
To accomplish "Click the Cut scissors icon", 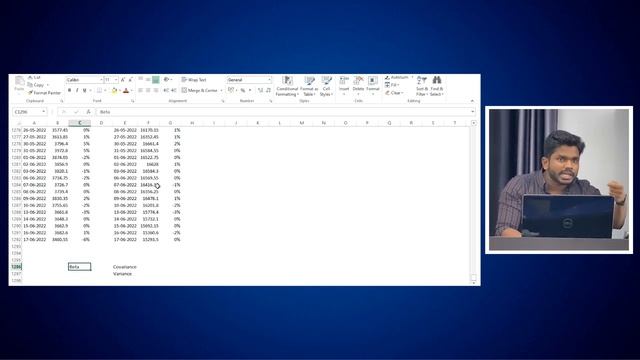I will (30, 77).
